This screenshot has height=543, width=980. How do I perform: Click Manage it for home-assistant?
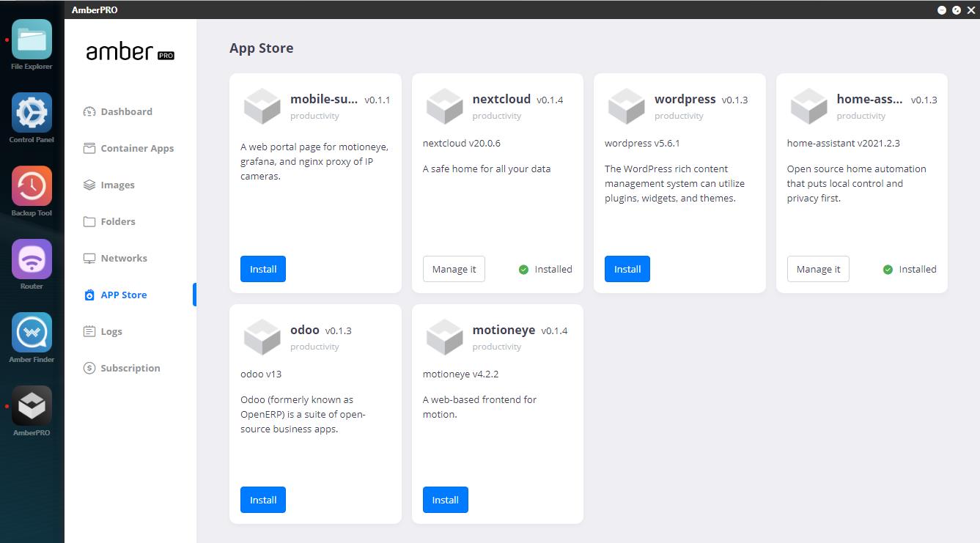click(x=818, y=269)
